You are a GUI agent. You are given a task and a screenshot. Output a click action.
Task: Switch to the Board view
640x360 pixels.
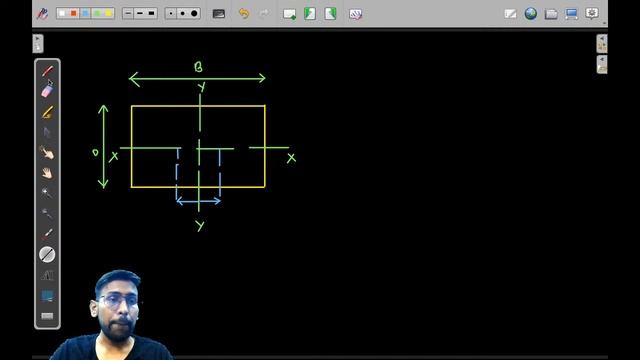tap(510, 14)
